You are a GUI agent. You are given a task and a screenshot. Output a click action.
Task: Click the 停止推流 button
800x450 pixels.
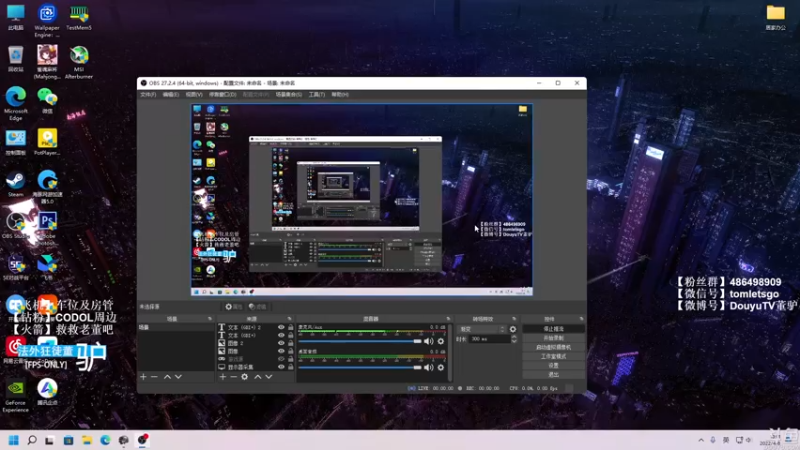coord(554,329)
